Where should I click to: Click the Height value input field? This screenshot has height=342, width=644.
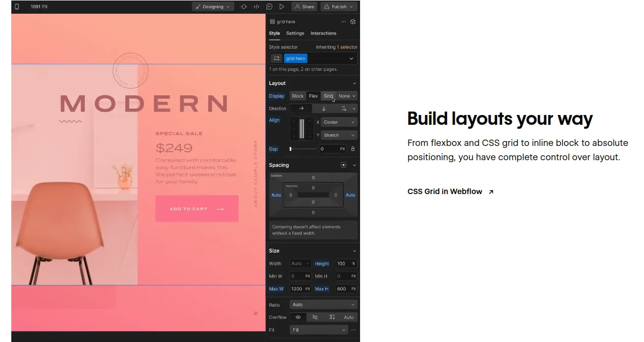pos(346,263)
